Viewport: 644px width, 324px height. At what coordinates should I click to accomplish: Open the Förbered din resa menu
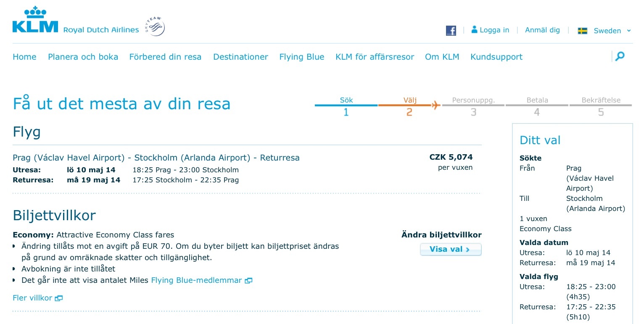[165, 57]
